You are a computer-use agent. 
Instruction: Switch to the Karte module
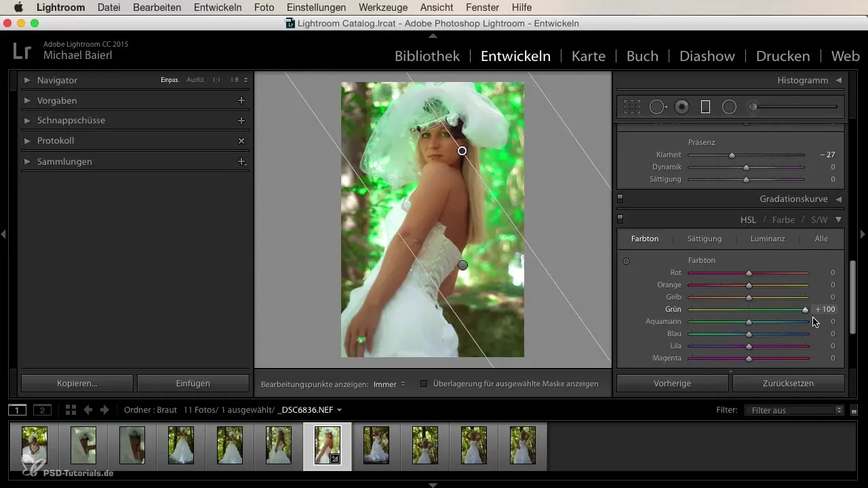tap(589, 56)
